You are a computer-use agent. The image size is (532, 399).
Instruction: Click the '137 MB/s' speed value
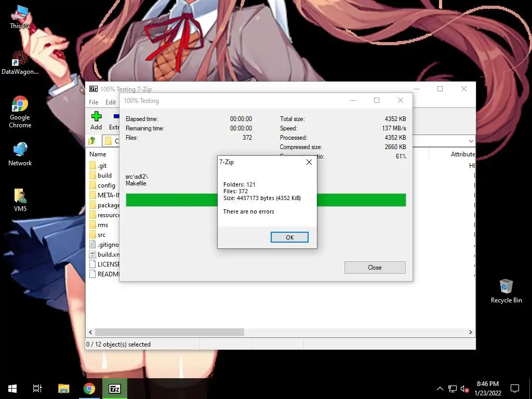click(394, 128)
